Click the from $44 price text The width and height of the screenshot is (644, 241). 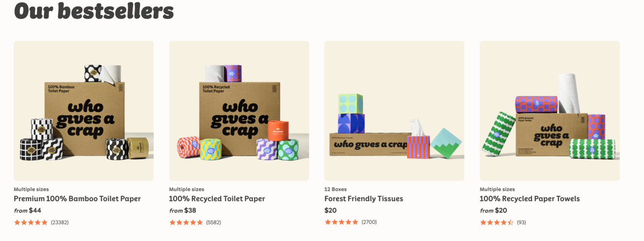[x=27, y=211]
